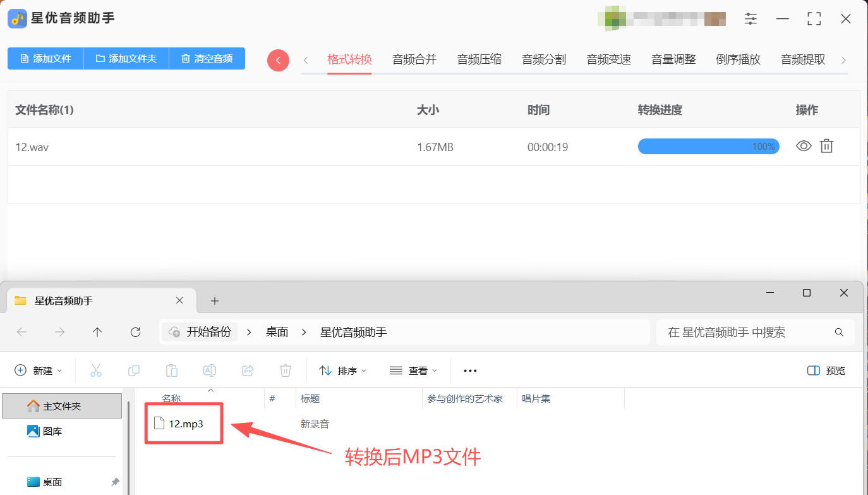Switch to 音频变速 tab
This screenshot has width=868, height=495.
point(608,60)
